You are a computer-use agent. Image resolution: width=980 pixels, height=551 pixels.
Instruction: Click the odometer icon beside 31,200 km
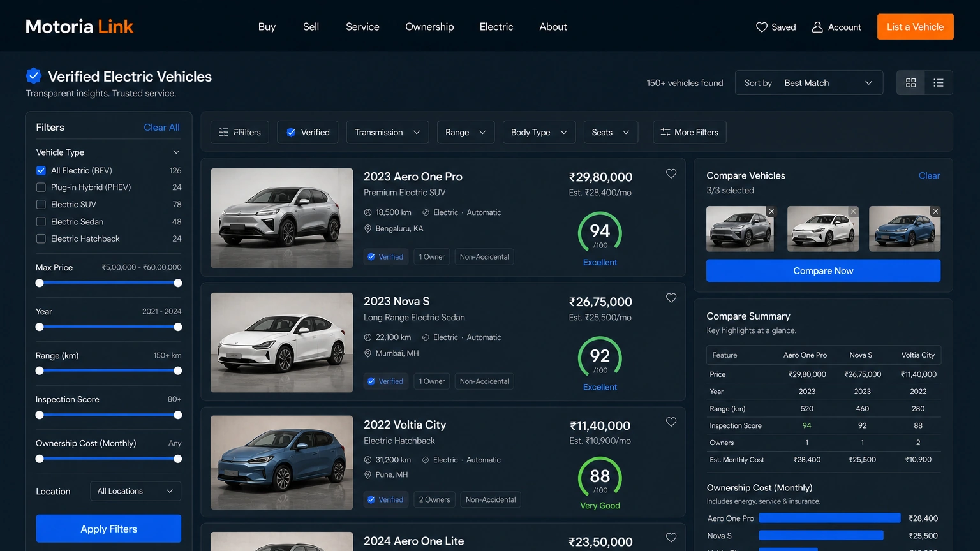pos(367,460)
